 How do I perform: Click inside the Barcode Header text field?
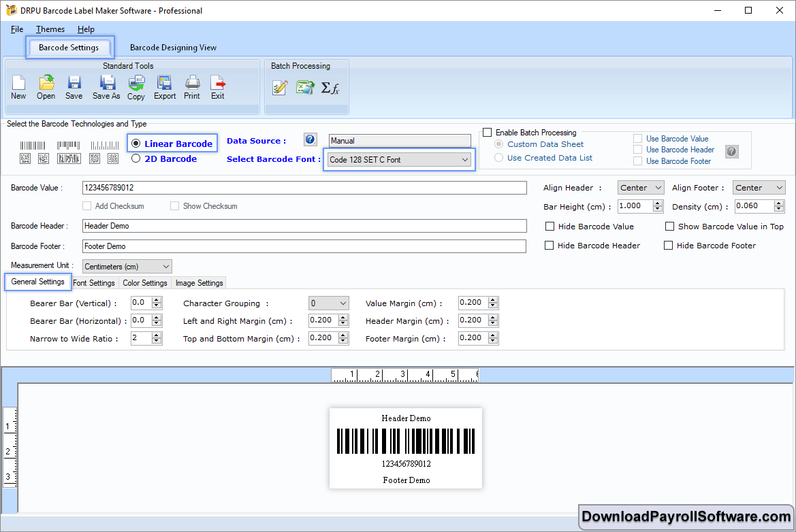click(272, 226)
